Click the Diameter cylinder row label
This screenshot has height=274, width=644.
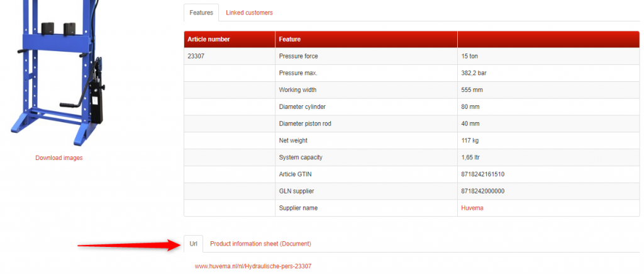coord(303,106)
